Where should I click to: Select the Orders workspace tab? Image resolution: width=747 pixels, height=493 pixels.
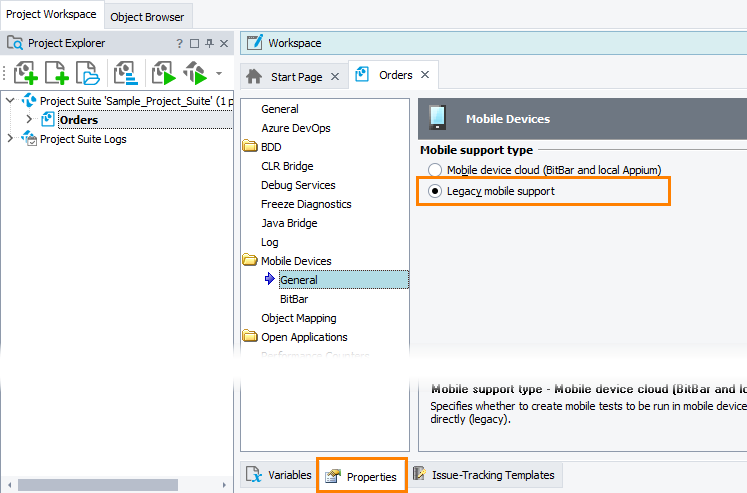(x=395, y=75)
